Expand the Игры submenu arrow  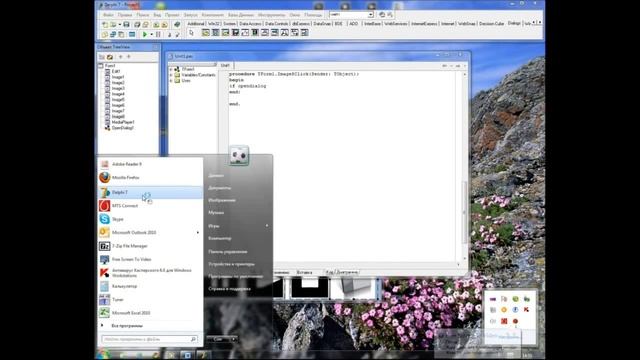pos(267,226)
